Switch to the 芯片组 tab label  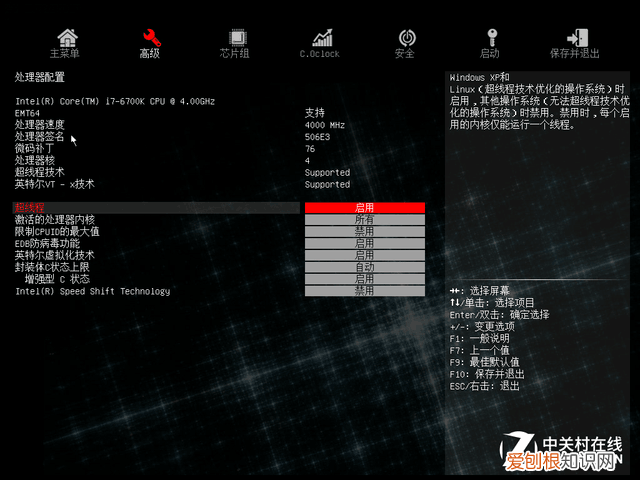point(235,54)
